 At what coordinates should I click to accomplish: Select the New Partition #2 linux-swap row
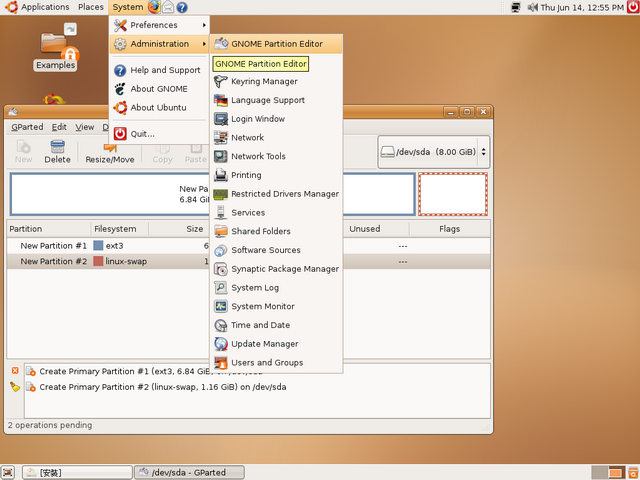pyautogui.click(x=248, y=261)
